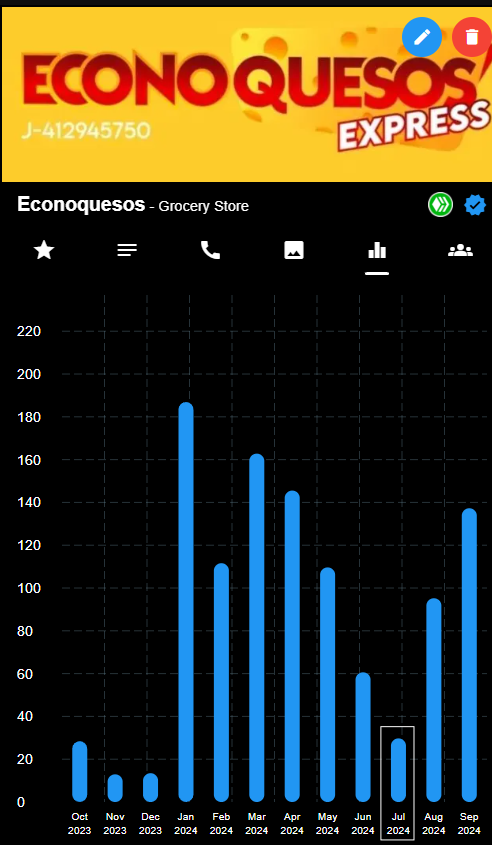Select the Feb 2024 bar
The width and height of the screenshot is (492, 845).
(221, 683)
